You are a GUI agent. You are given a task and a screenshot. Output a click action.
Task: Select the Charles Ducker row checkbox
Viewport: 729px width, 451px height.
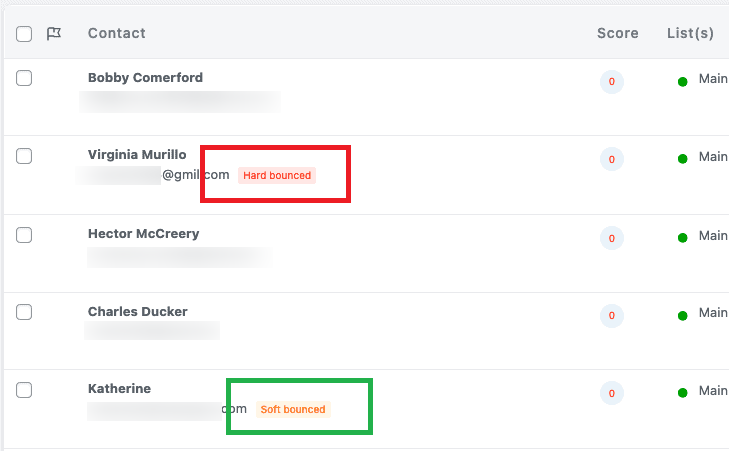pyautogui.click(x=24, y=312)
